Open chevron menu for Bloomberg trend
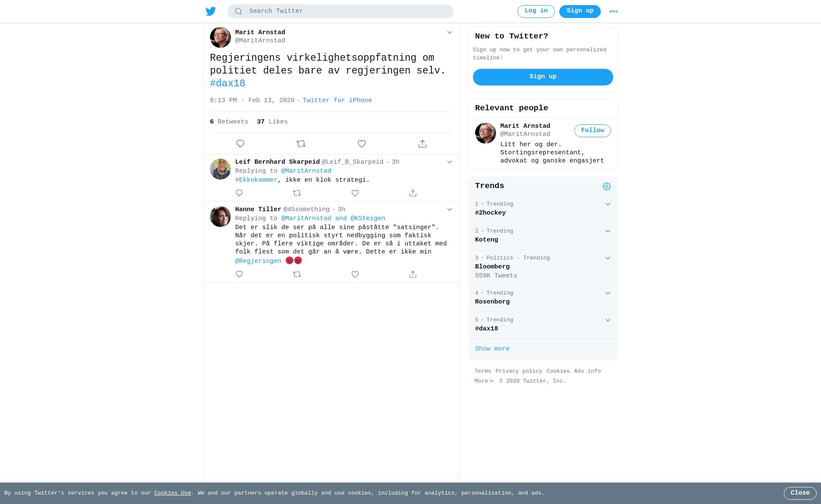821x504 pixels. pos(608,258)
